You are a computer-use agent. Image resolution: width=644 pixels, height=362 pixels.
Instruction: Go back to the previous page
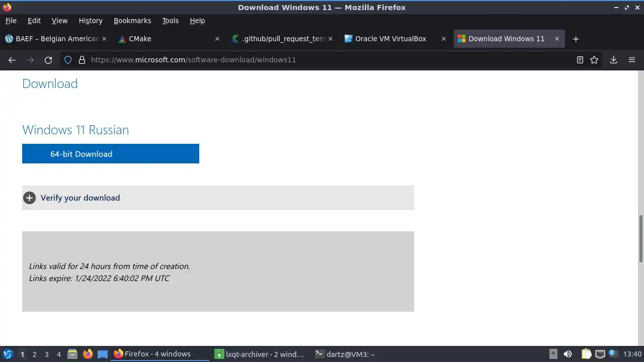12,60
